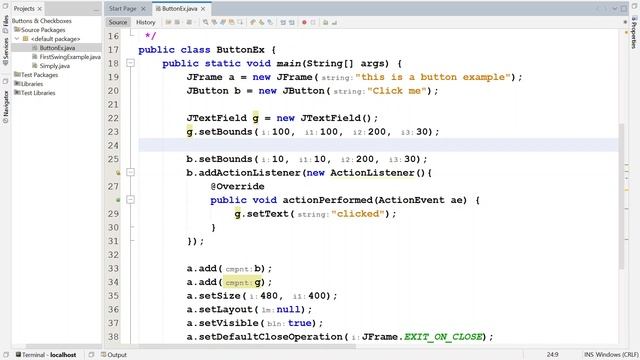Close the Projects panel tab

click(x=40, y=9)
